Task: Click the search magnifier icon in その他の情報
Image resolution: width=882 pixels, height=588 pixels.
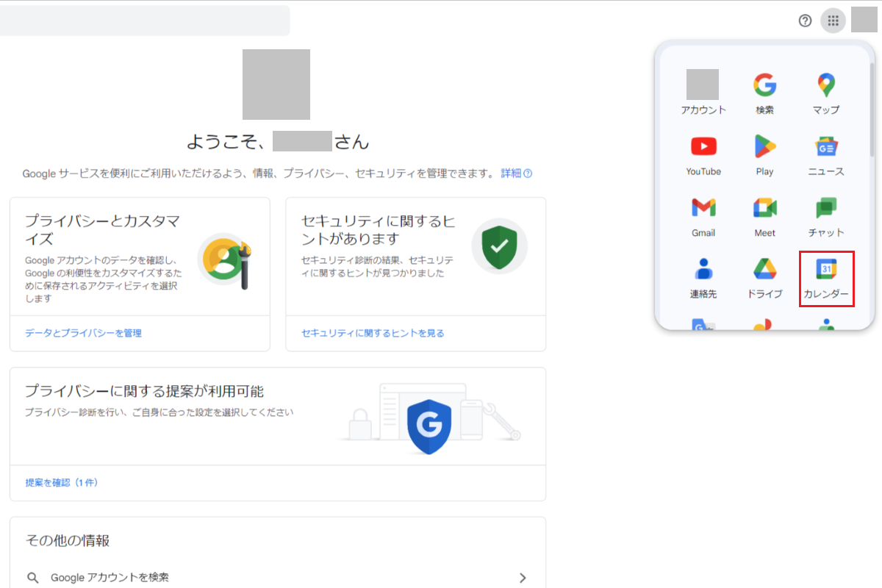Action: click(x=33, y=578)
